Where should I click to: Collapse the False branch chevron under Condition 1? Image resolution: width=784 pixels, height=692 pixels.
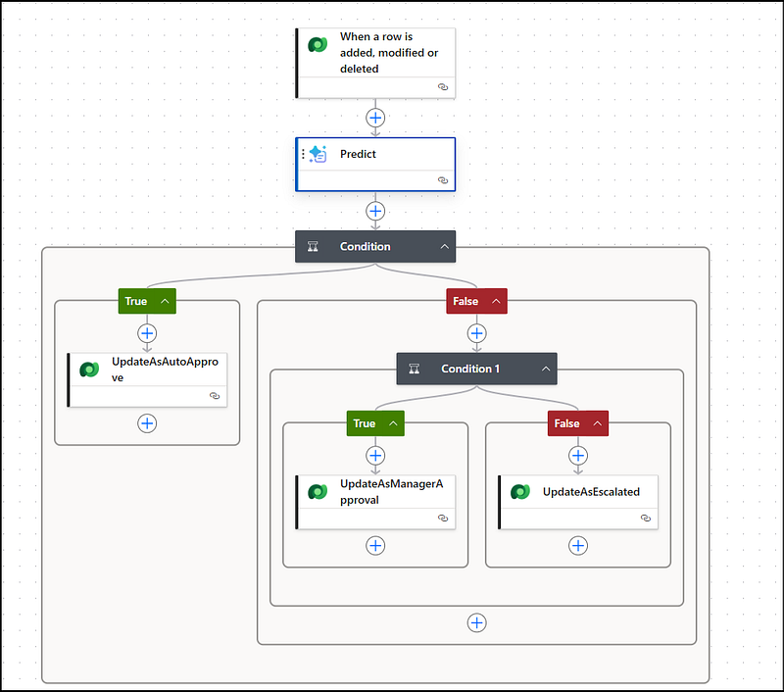(598, 423)
